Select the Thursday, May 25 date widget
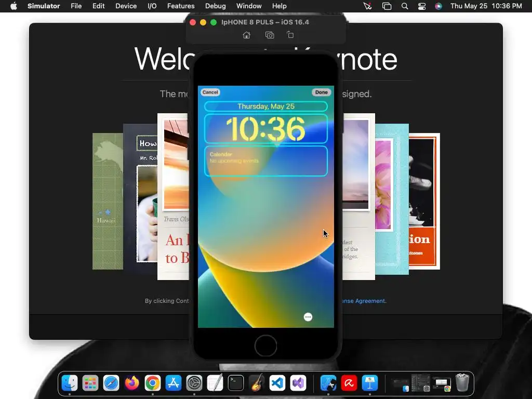The width and height of the screenshot is (532, 399). point(265,106)
